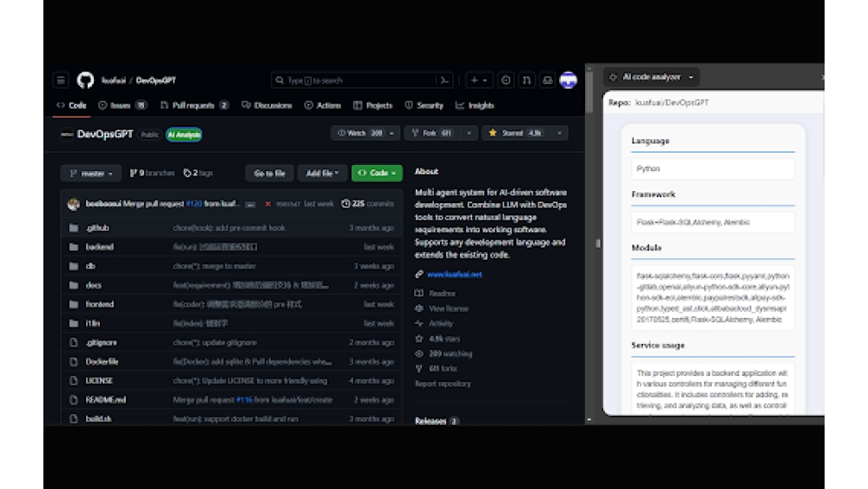Open the GitHub hamburger navigation menu
The height and width of the screenshot is (489, 868).
61,80
